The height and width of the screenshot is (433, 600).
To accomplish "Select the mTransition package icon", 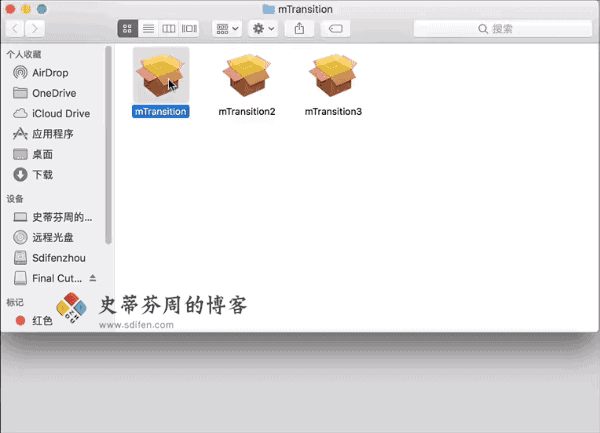I will click(x=161, y=75).
